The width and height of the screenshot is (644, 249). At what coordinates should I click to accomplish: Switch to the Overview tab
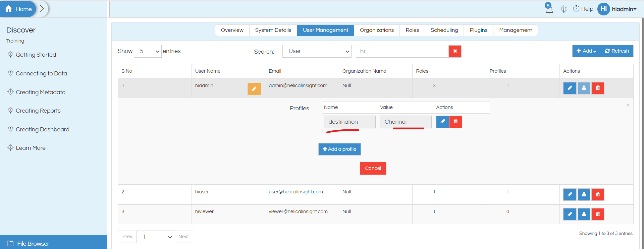(232, 30)
